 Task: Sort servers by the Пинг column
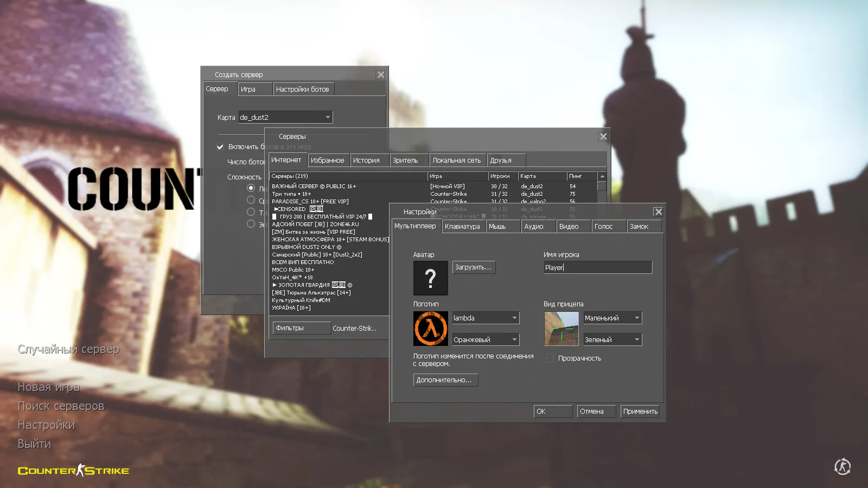579,176
